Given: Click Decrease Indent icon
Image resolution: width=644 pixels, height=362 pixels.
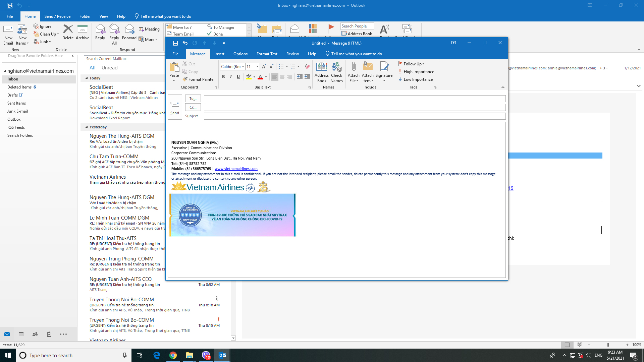Looking at the screenshot, I should pyautogui.click(x=300, y=77).
